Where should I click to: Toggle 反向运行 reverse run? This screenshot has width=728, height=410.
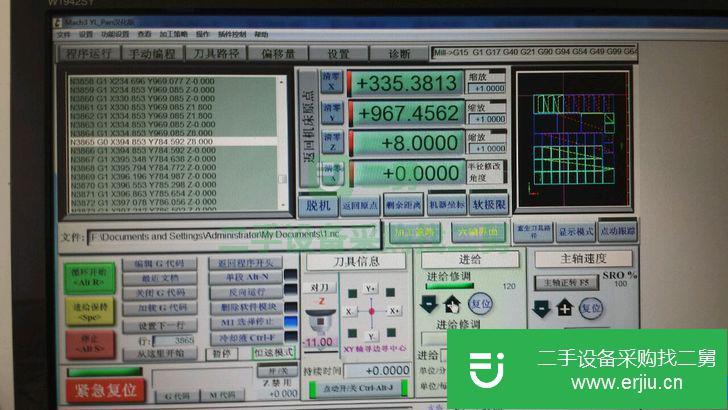[246, 292]
